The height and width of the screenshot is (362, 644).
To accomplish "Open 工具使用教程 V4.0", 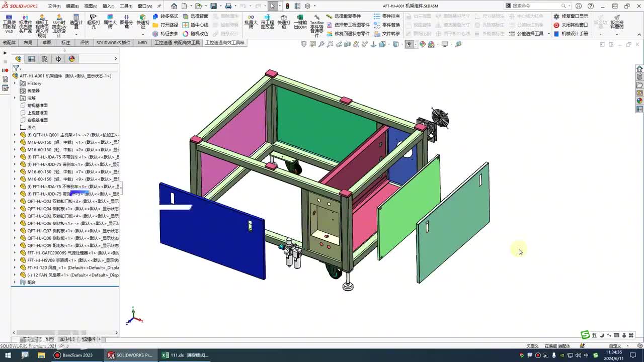I will click(x=9, y=24).
